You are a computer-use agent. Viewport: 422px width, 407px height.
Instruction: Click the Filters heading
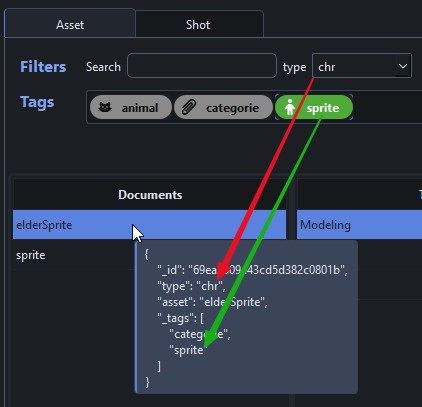(43, 66)
